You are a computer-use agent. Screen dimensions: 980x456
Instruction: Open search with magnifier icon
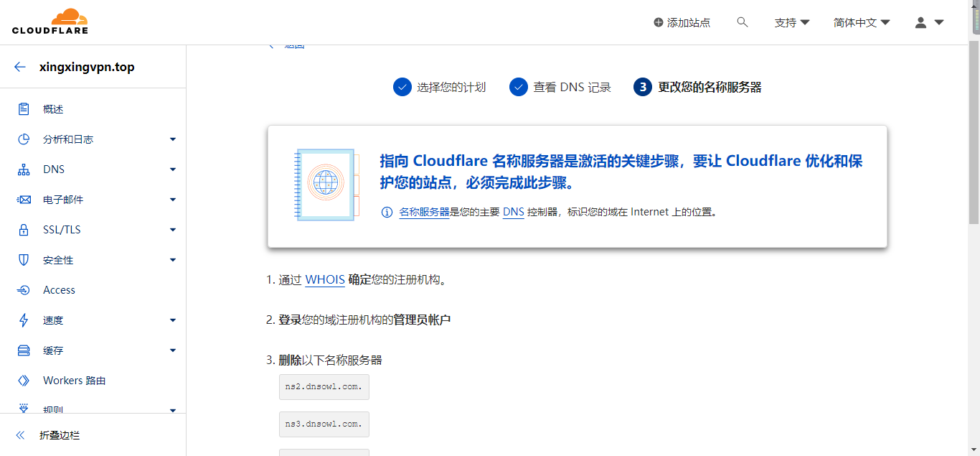[743, 22]
